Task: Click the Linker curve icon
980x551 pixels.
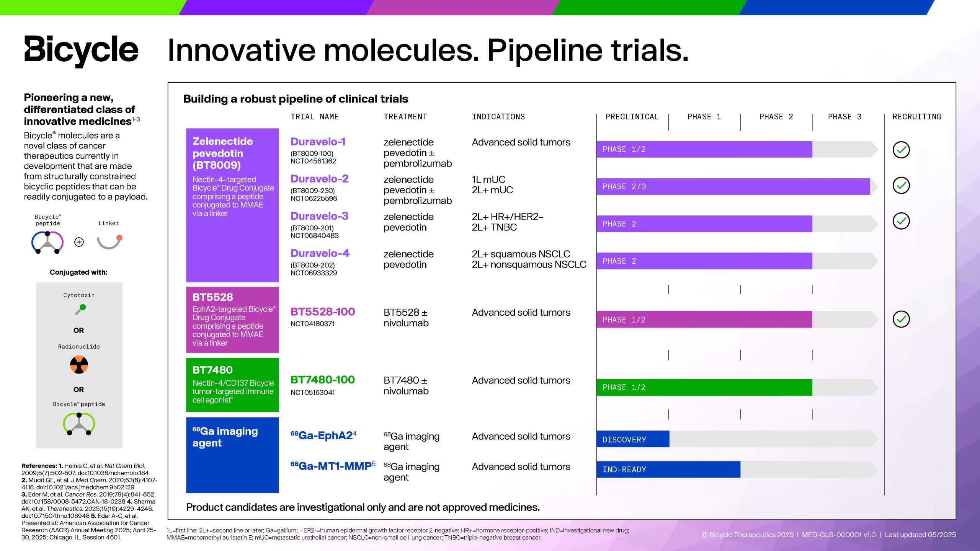Action: point(109,242)
